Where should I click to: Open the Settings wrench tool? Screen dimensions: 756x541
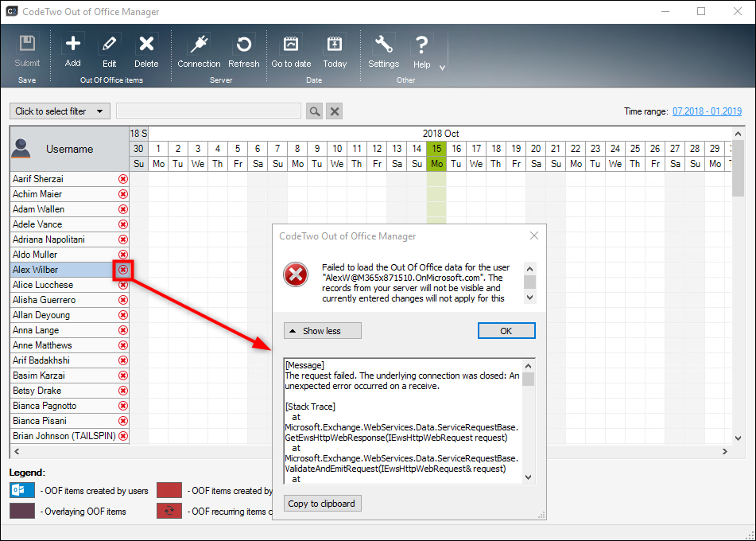coord(383,51)
